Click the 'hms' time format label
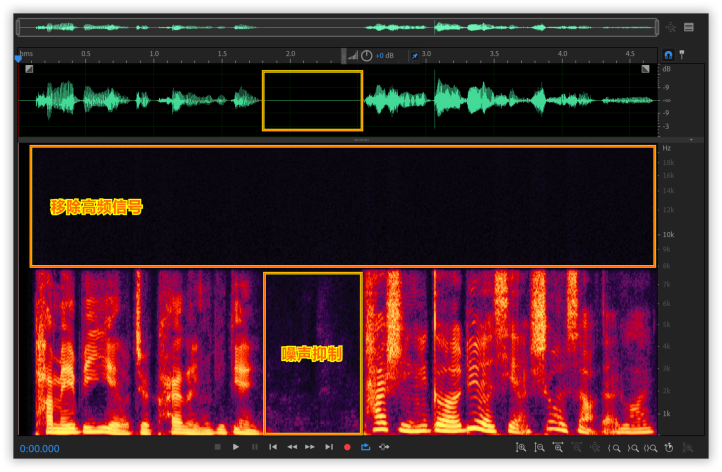The height and width of the screenshot is (472, 722). coord(26,53)
